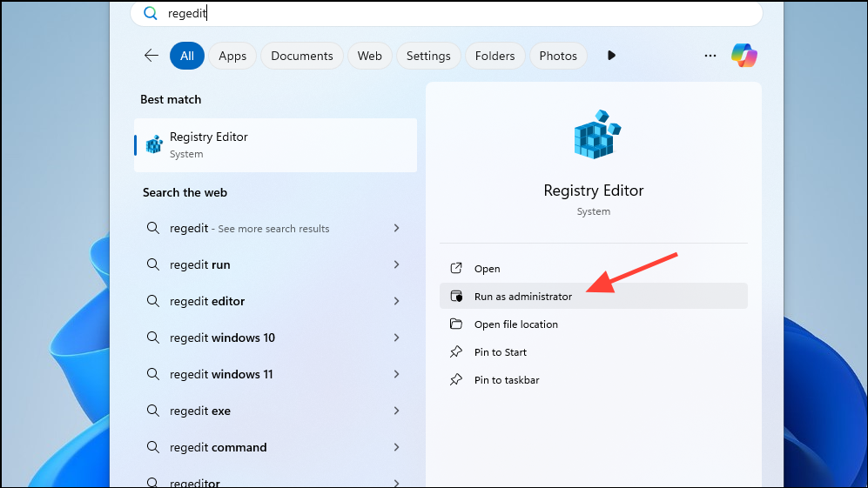Click the Run as administrator shield icon
This screenshot has width=868, height=488.
(456, 296)
